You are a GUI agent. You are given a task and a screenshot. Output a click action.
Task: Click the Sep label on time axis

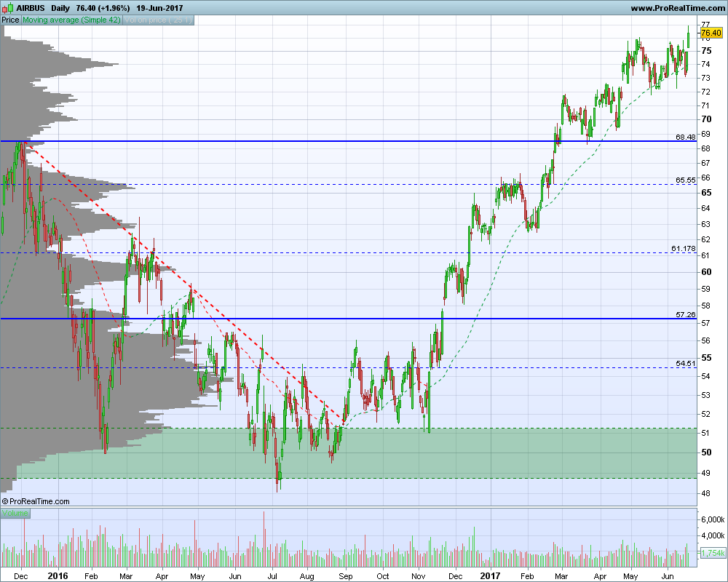[x=345, y=576]
